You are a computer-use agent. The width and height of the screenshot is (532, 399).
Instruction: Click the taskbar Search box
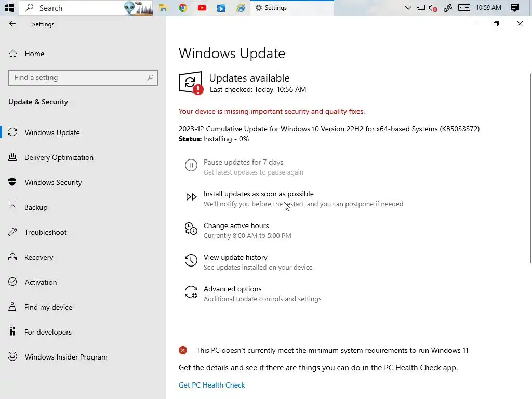coord(86,7)
